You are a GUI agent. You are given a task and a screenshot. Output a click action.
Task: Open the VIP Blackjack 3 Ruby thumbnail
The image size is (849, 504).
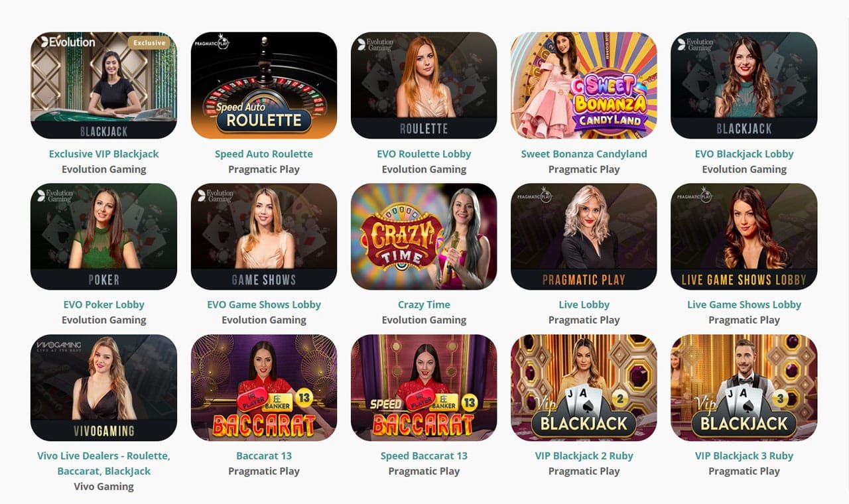click(x=744, y=388)
